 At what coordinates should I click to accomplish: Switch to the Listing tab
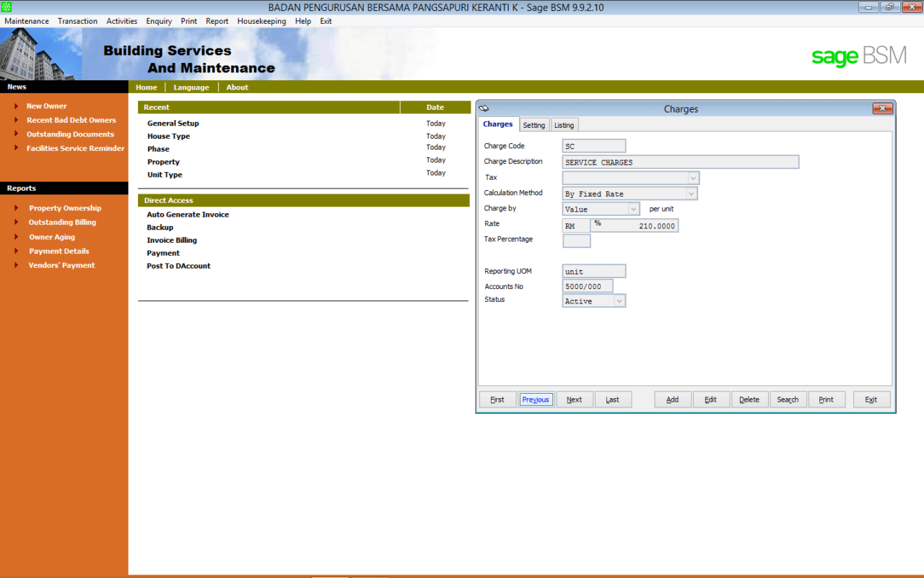tap(564, 124)
